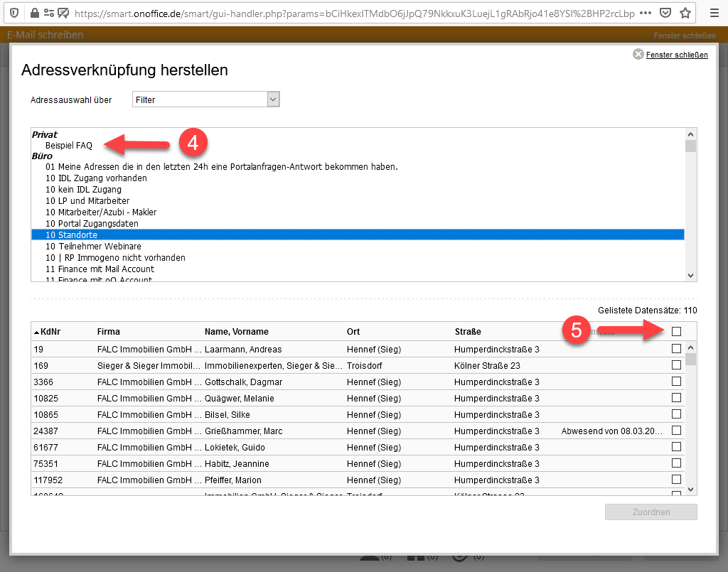728x572 pixels.
Task: Select the 'Beispiel FAQ' filter entry
Action: pos(69,146)
